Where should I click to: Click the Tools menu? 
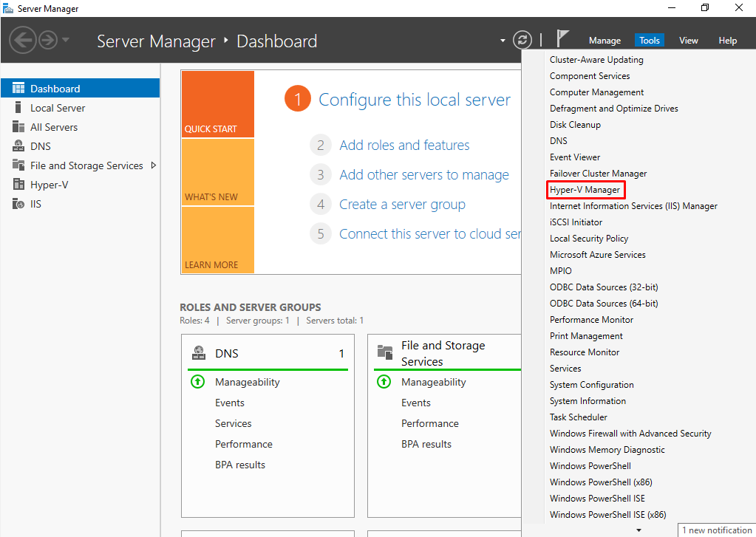coord(649,41)
